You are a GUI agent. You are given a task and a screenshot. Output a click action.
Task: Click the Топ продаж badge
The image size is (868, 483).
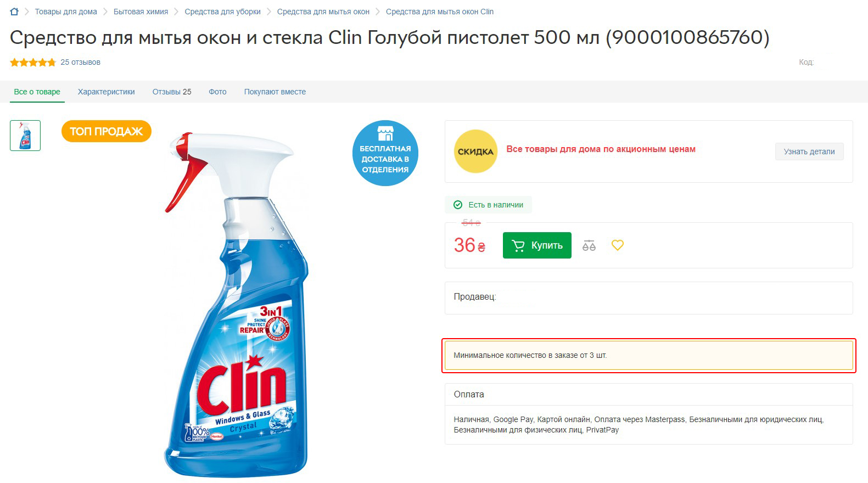[107, 131]
